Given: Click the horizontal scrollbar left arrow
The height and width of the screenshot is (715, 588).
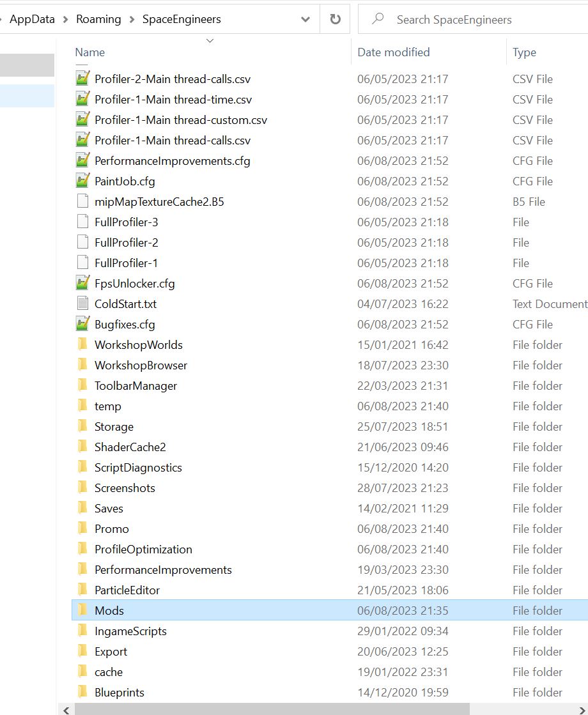Looking at the screenshot, I should point(66,710).
